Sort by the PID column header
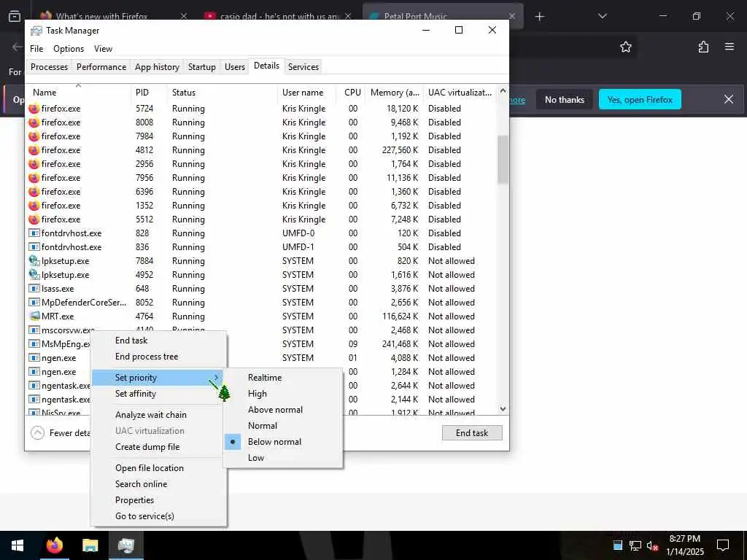 pyautogui.click(x=149, y=93)
